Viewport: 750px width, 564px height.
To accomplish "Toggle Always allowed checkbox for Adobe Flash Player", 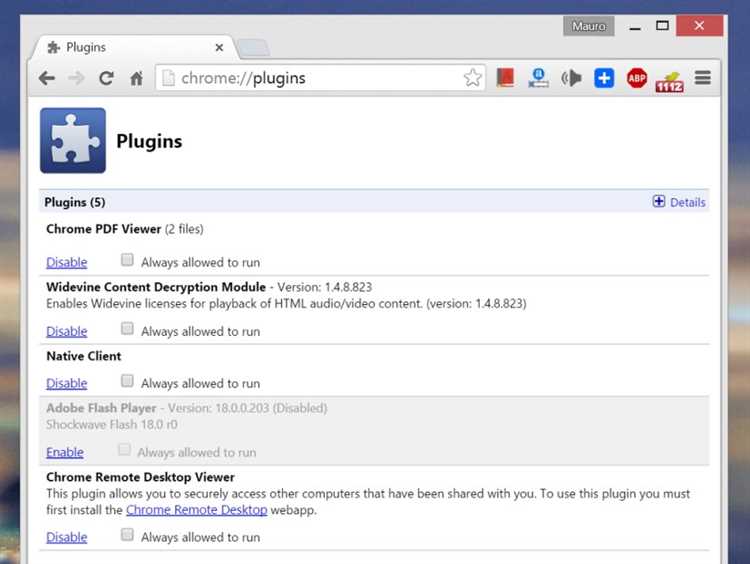I will point(124,450).
